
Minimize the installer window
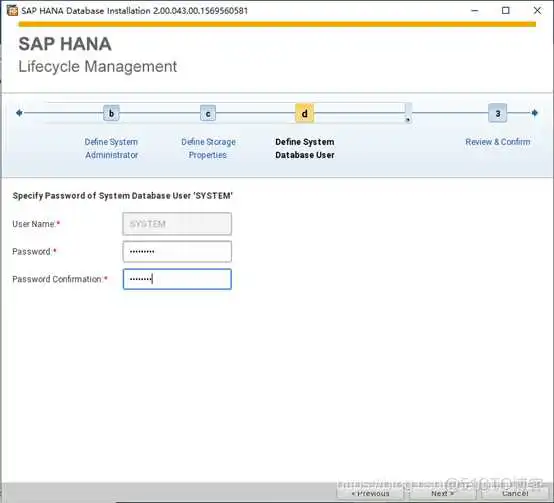475,11
